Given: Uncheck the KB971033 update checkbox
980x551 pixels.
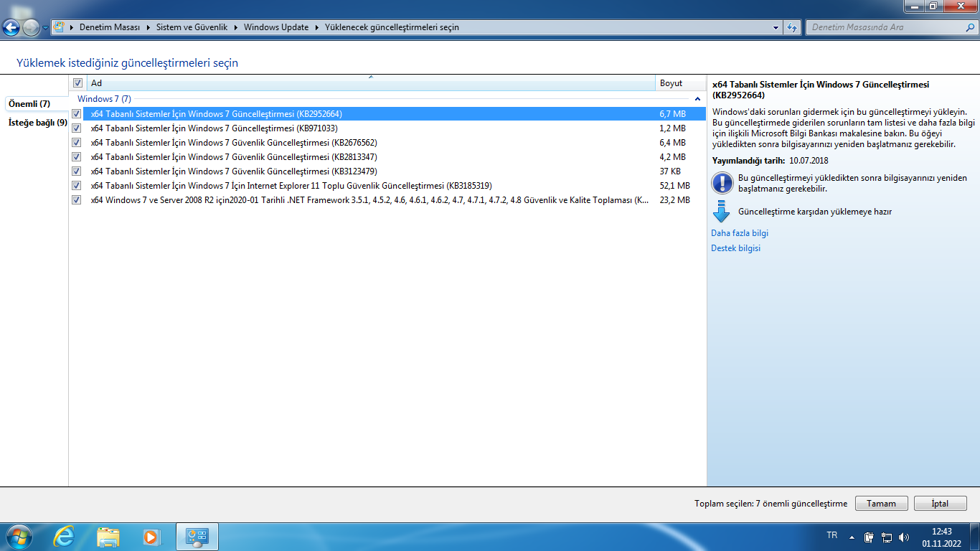Looking at the screenshot, I should pyautogui.click(x=77, y=128).
